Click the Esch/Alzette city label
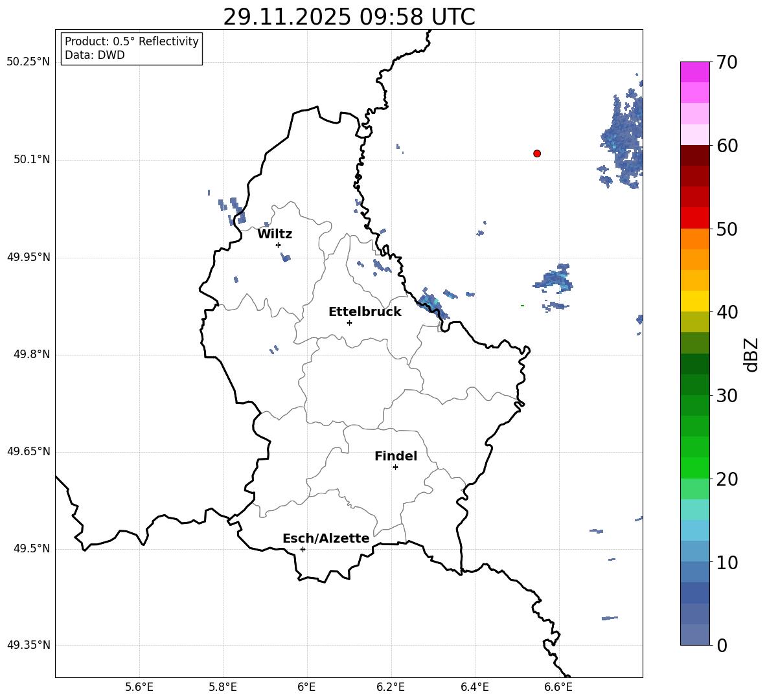Image resolution: width=767 pixels, height=700 pixels. [326, 538]
